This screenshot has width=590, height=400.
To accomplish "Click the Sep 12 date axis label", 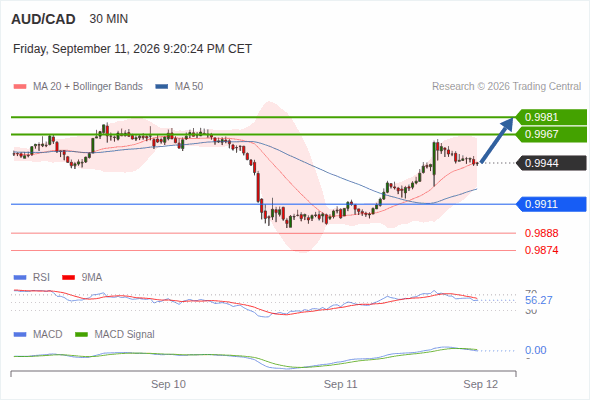I will click(x=481, y=384).
